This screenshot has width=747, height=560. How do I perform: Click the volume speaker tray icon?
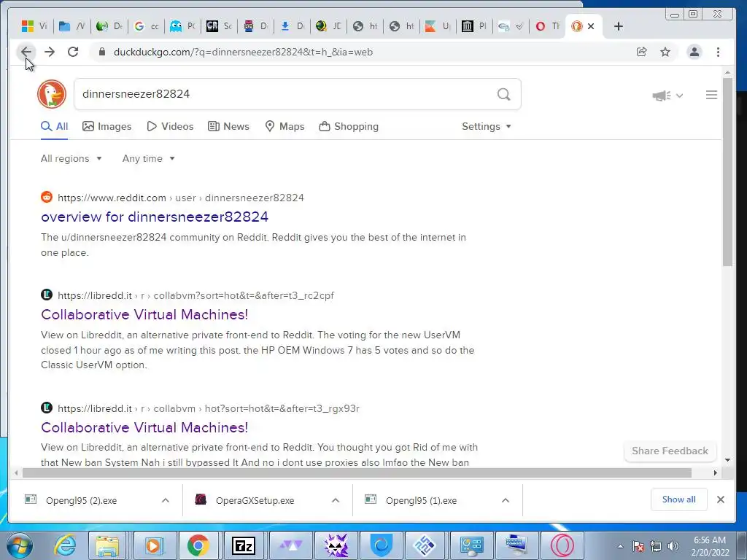(673, 546)
